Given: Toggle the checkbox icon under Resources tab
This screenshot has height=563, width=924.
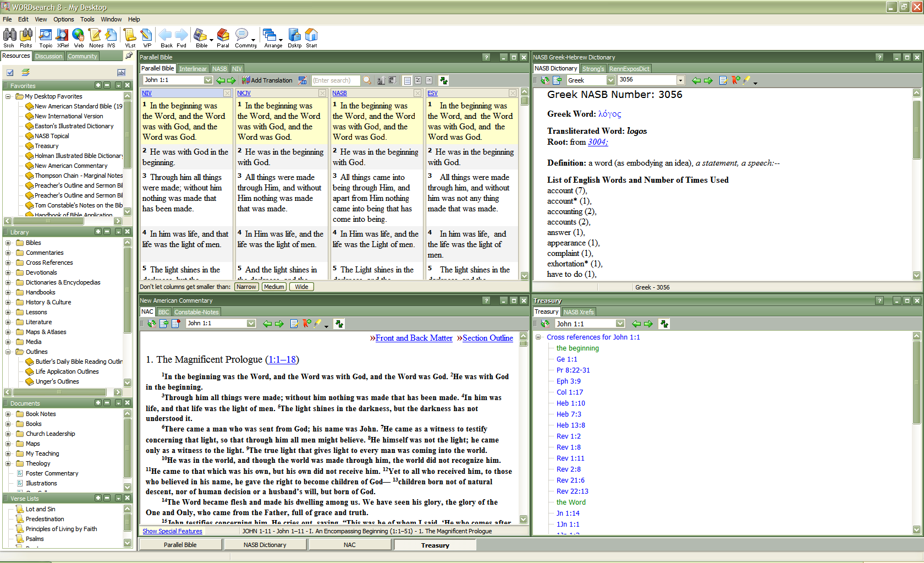Looking at the screenshot, I should tap(10, 73).
